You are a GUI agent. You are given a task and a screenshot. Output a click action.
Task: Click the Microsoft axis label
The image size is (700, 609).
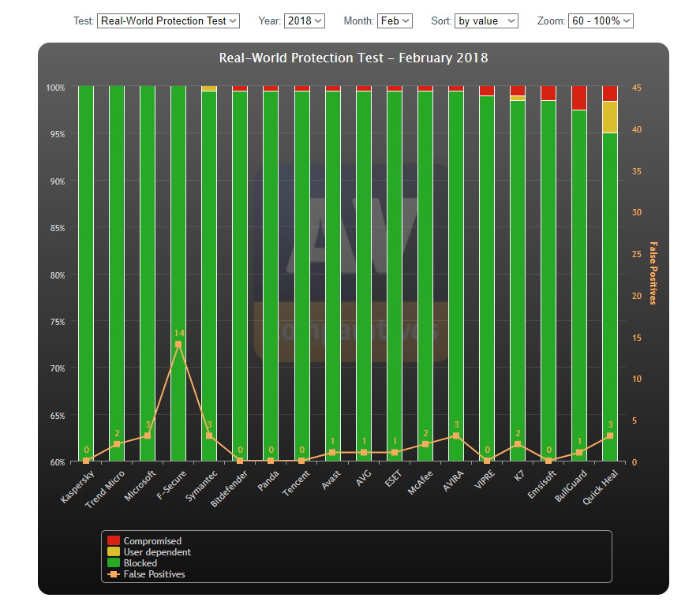(x=140, y=485)
